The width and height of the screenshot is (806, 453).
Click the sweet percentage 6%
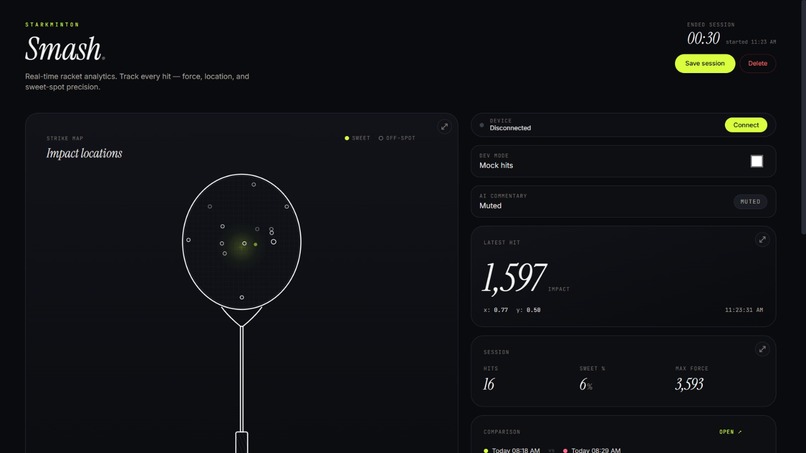coord(585,384)
